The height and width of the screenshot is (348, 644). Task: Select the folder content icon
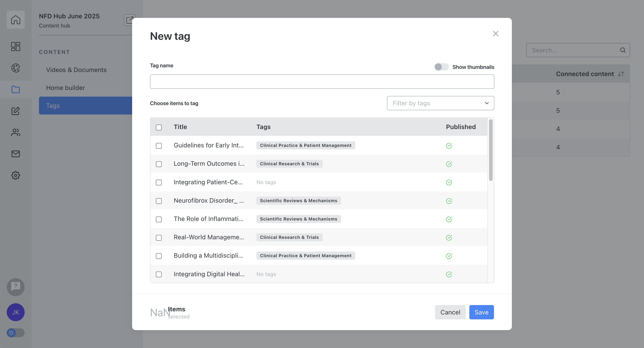tap(15, 89)
